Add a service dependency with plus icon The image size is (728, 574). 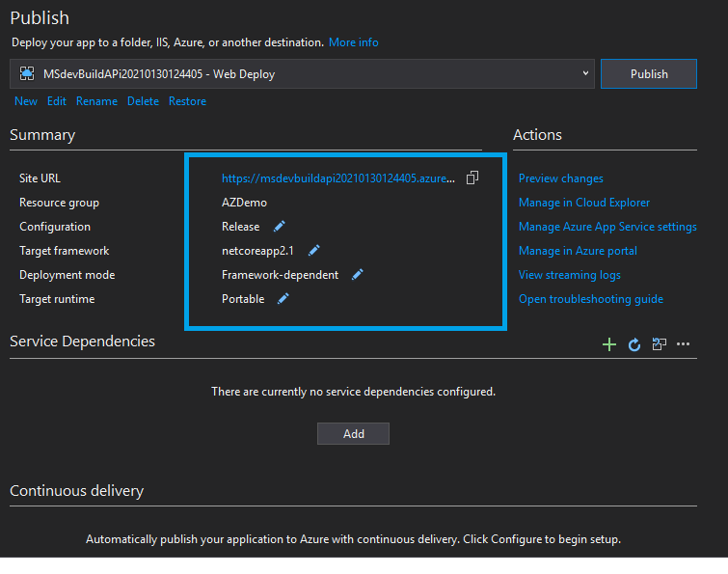click(609, 344)
